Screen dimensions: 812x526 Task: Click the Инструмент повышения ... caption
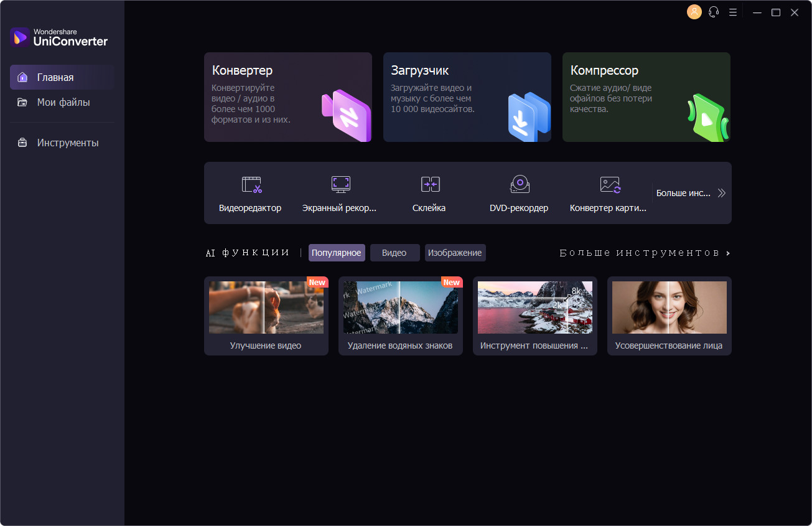coord(534,345)
